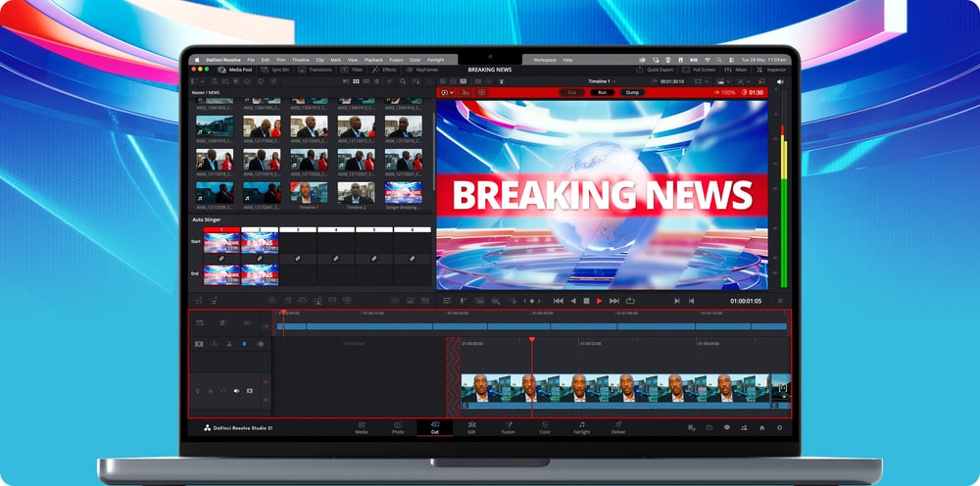Click the music note icon below Auto Stinger
This screenshot has width=980, height=486.
click(214, 301)
